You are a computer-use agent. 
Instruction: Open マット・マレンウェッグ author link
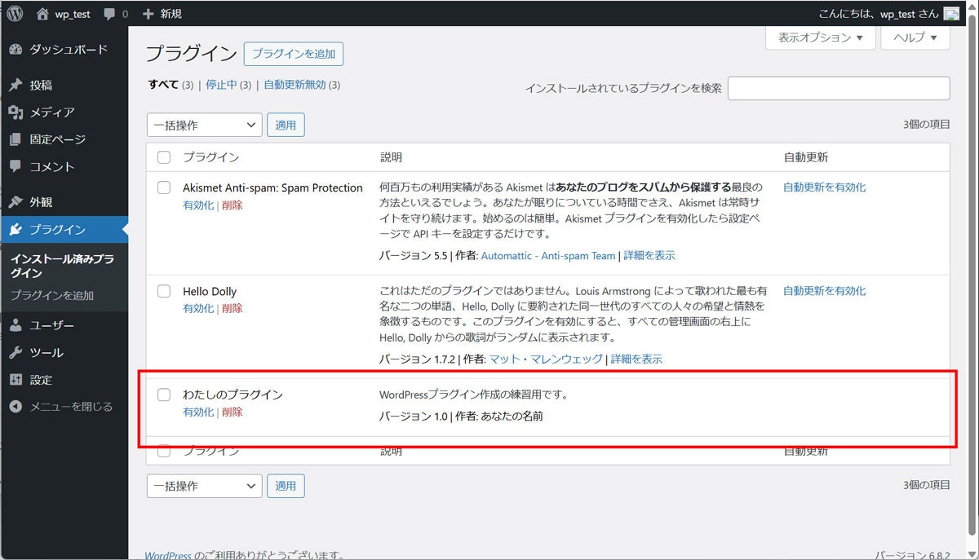[x=546, y=359]
